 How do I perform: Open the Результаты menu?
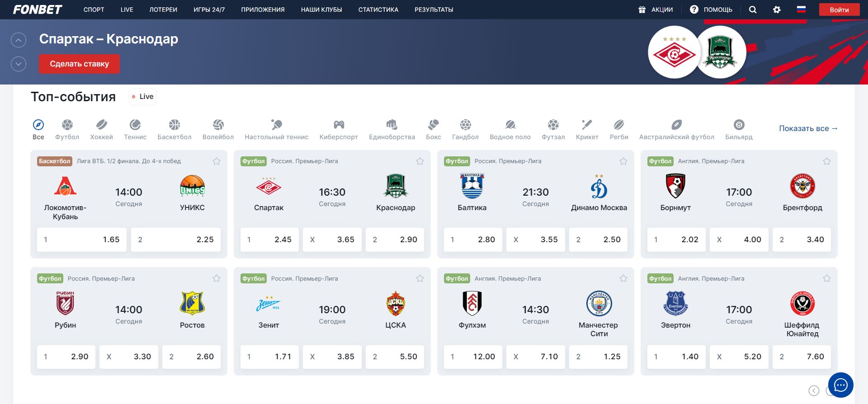(434, 9)
